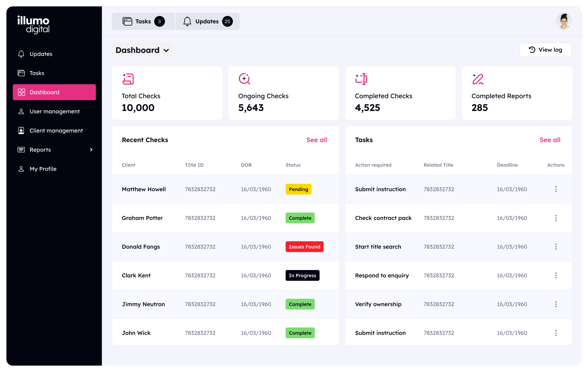Click the Ongoing Checks magnifier icon
The width and height of the screenshot is (588, 372).
pos(244,79)
